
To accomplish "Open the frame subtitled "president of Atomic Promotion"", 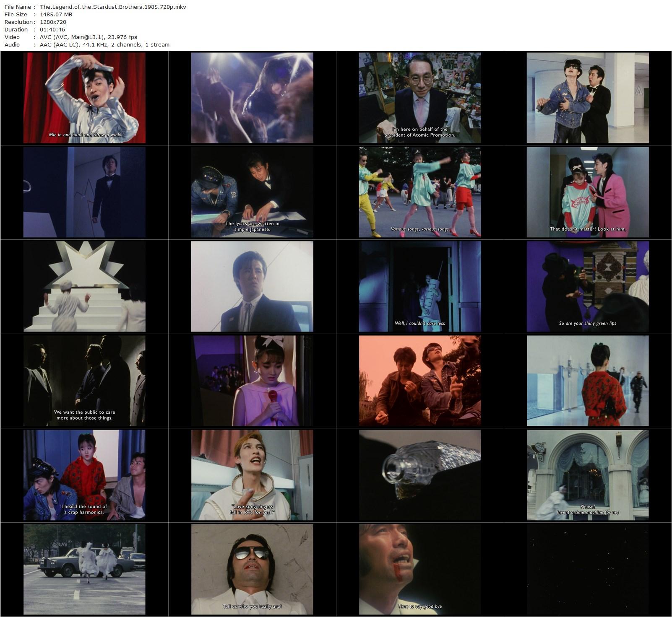I will pyautogui.click(x=420, y=98).
